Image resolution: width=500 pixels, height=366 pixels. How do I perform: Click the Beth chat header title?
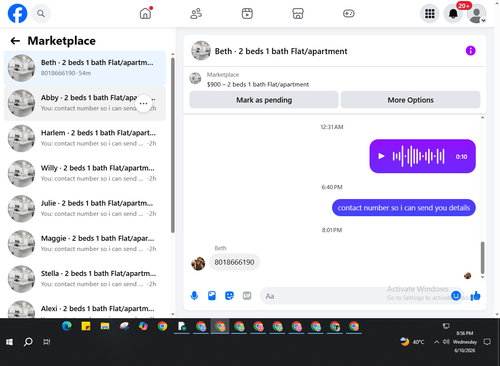click(x=281, y=51)
